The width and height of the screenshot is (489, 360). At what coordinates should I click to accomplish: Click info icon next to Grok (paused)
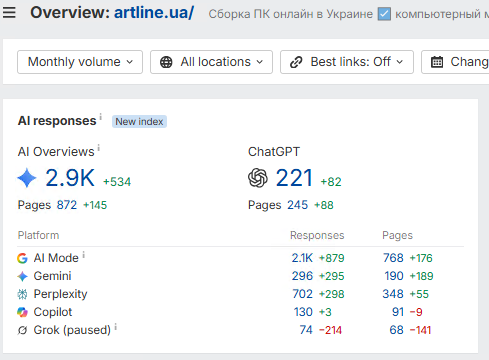point(116,327)
